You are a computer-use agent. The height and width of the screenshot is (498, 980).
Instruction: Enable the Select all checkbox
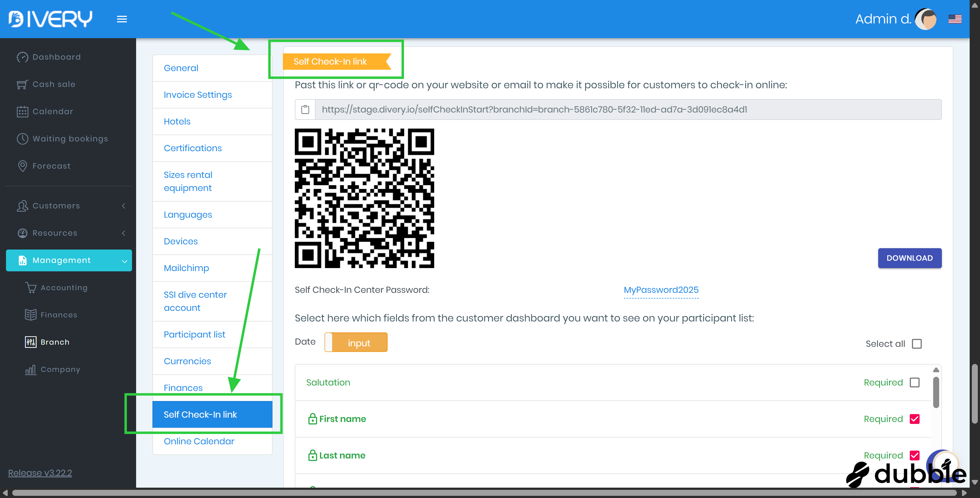pos(917,344)
